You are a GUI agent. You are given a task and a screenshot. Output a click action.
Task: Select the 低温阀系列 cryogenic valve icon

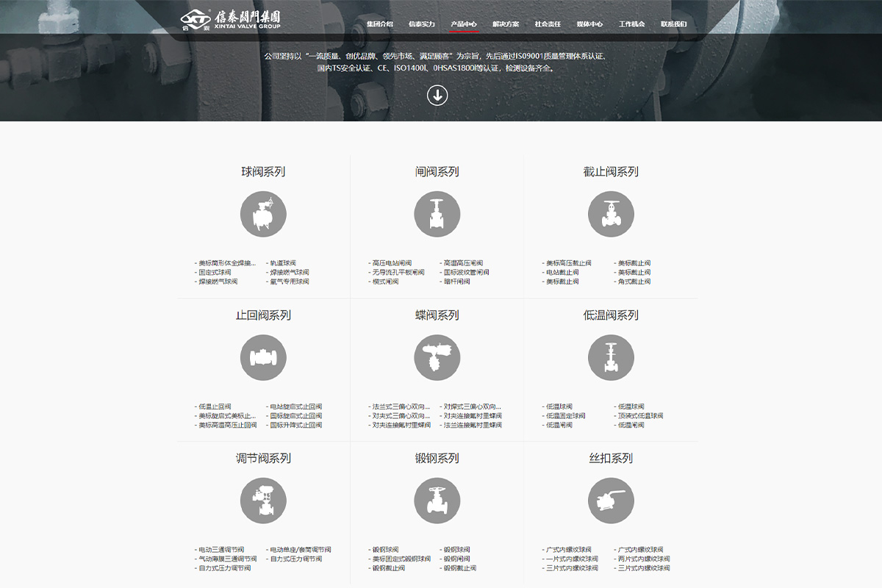click(611, 357)
